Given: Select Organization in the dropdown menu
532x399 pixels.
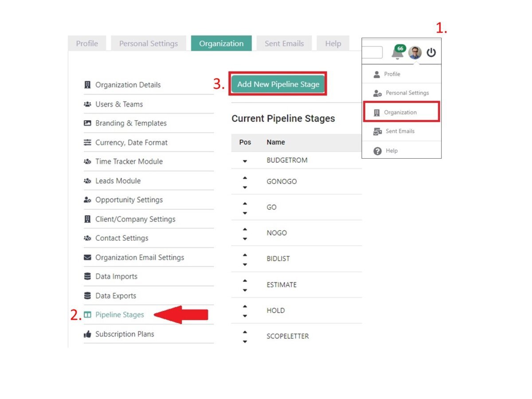Looking at the screenshot, I should click(401, 112).
